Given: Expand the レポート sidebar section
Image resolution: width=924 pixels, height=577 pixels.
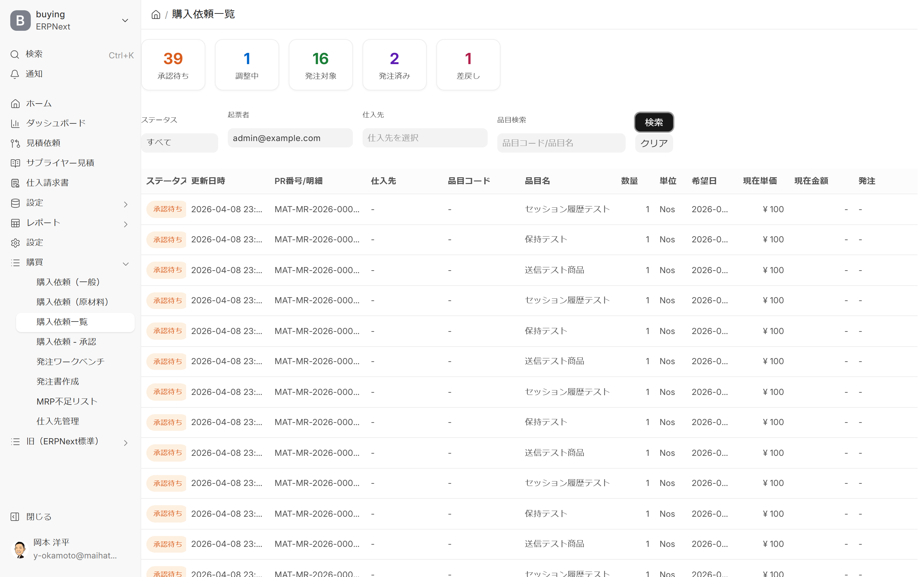Looking at the screenshot, I should coord(126,224).
